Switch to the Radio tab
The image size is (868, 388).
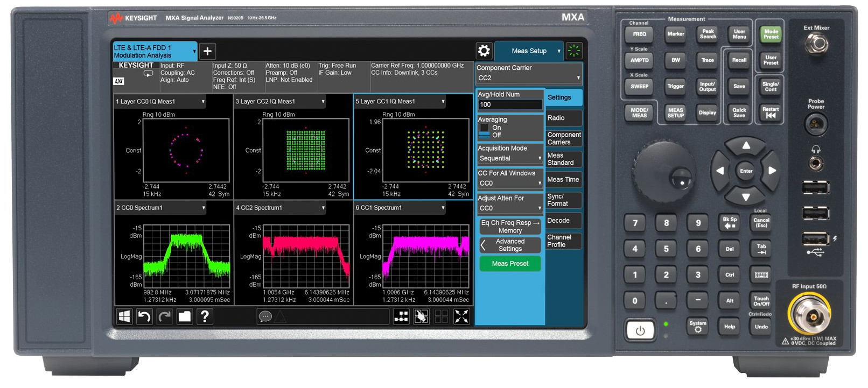563,118
